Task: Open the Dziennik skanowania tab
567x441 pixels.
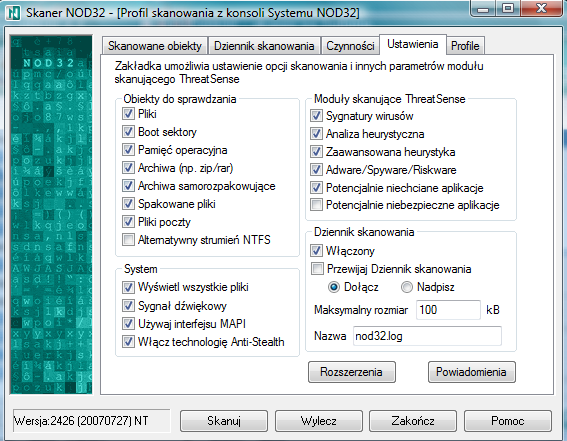Action: coord(264,46)
